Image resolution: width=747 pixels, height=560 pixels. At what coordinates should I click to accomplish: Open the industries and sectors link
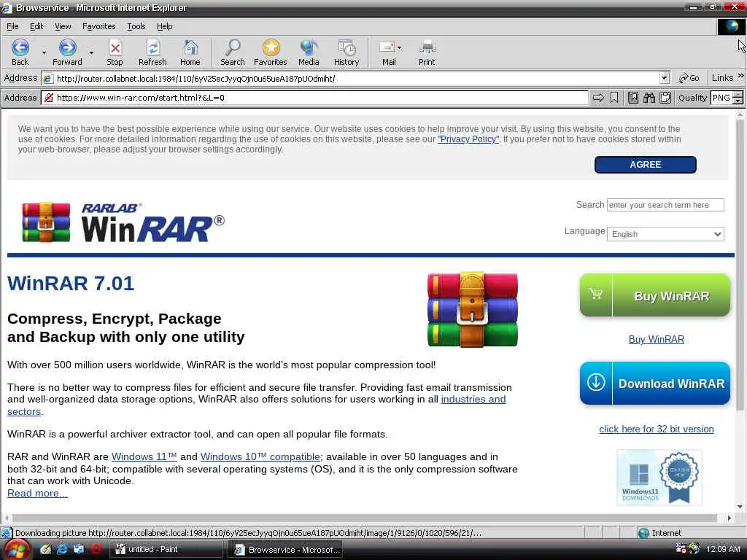coord(473,399)
